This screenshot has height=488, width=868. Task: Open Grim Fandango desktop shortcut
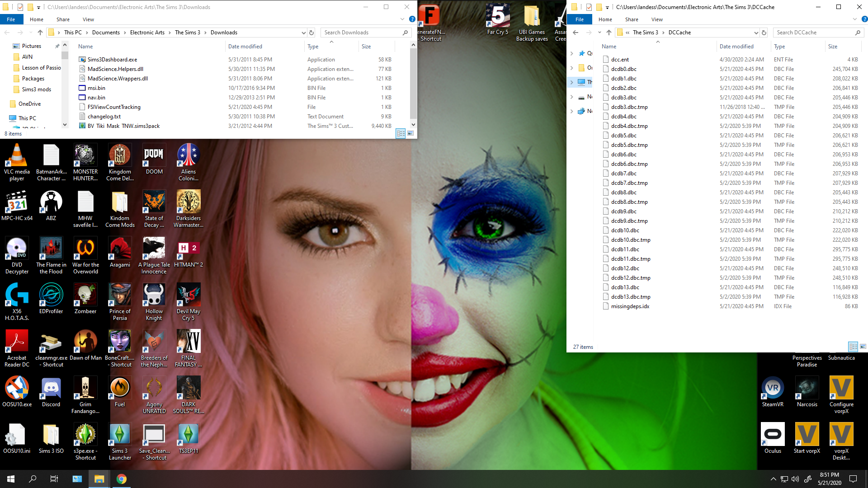pos(85,395)
